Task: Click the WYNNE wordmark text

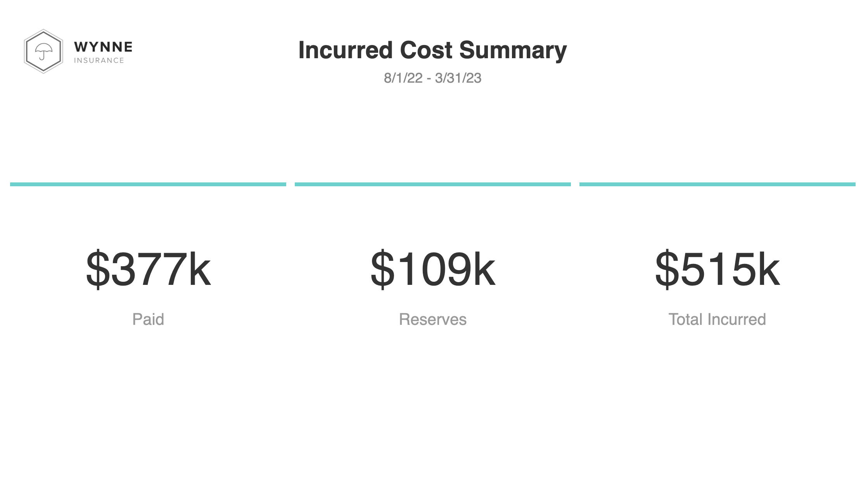Action: tap(103, 47)
